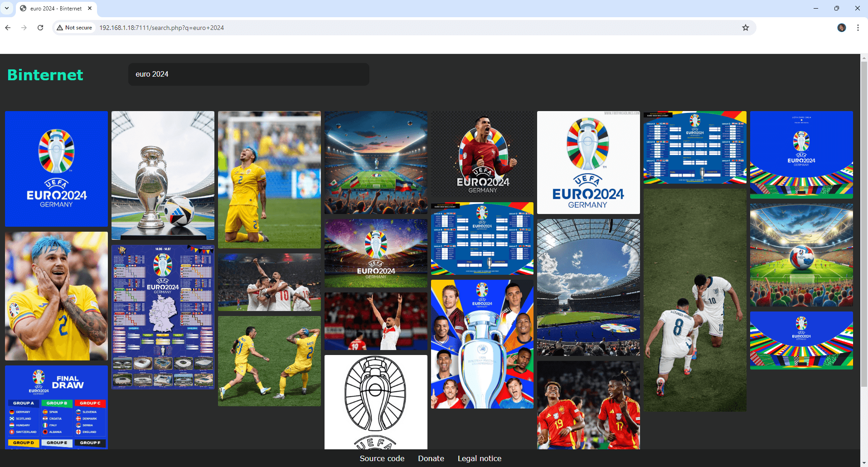
Task: Bookmark this page with the star icon
Action: [746, 28]
